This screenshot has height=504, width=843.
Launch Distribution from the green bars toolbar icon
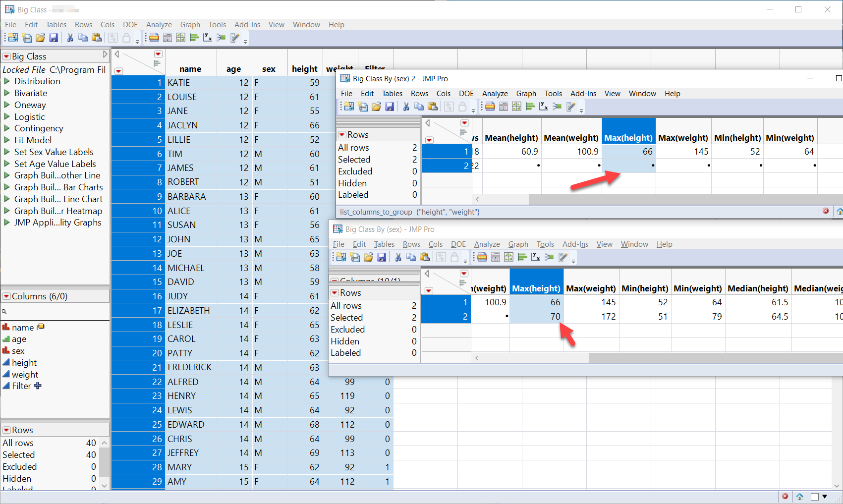tap(194, 38)
